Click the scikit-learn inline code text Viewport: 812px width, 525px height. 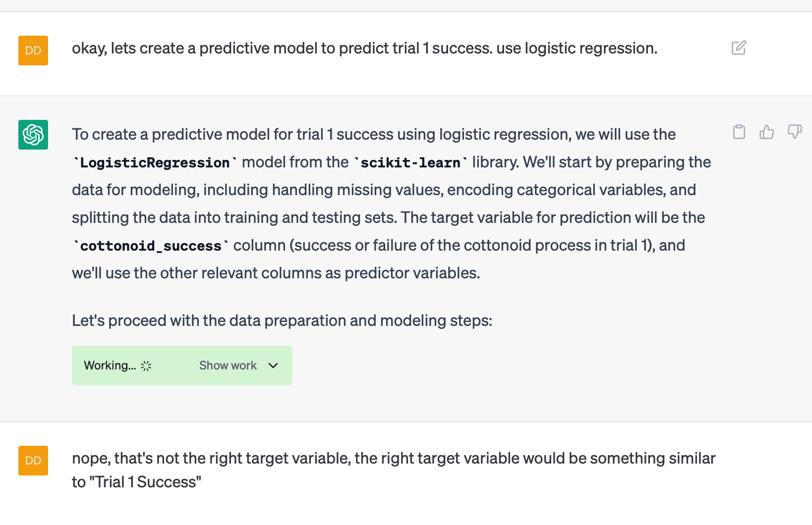click(410, 162)
